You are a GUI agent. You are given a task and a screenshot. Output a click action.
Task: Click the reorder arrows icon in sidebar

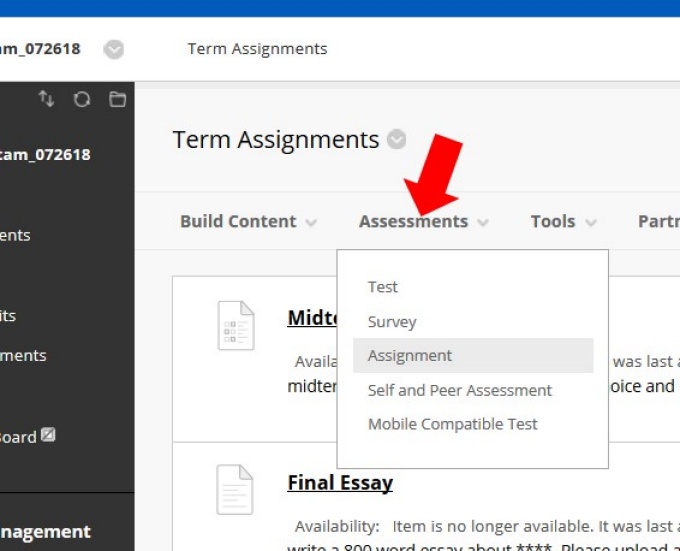pyautogui.click(x=47, y=99)
